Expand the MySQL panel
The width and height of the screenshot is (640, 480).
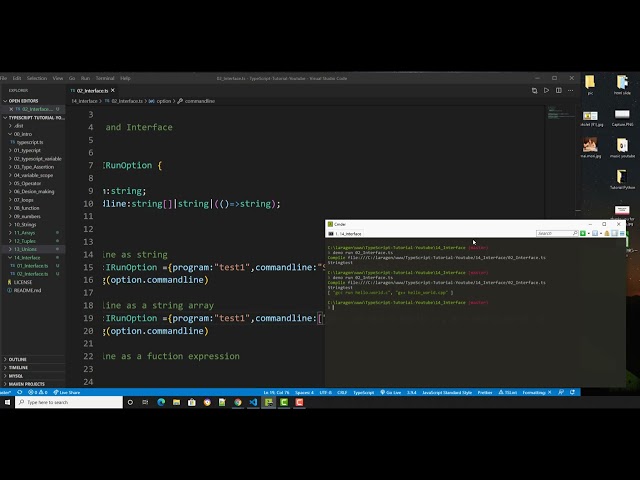click(33, 376)
